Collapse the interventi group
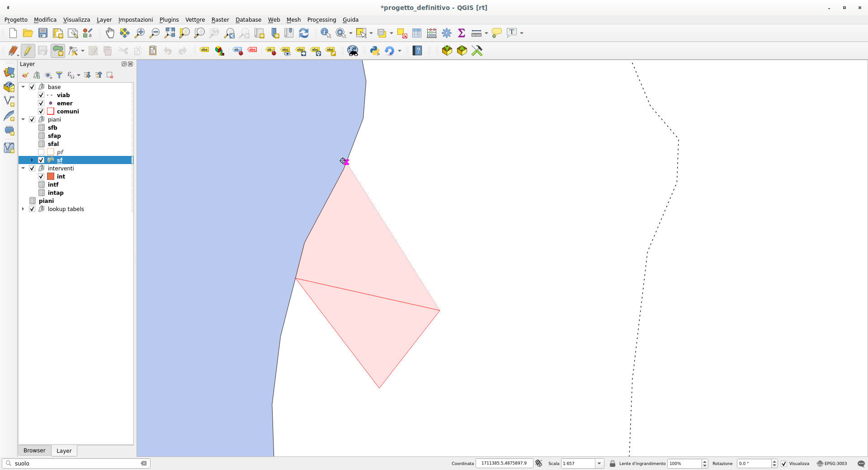 tap(23, 168)
